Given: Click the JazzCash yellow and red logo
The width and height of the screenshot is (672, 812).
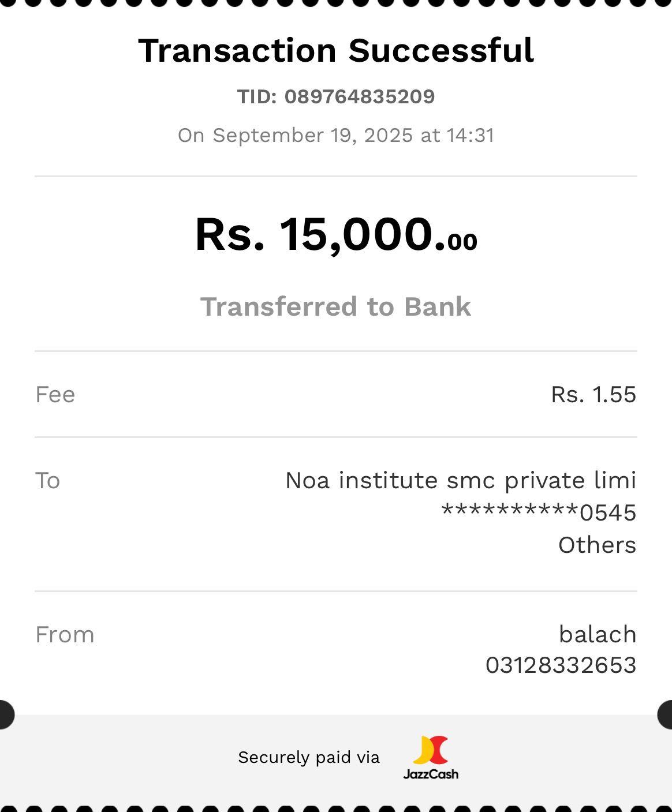Looking at the screenshot, I should click(431, 750).
